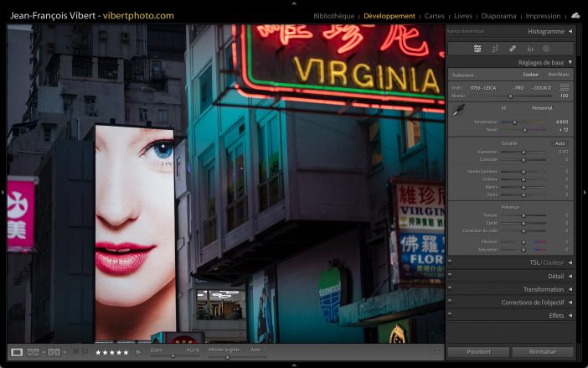Switch to the Bibliothèque module
The image size is (588, 368).
click(x=334, y=16)
